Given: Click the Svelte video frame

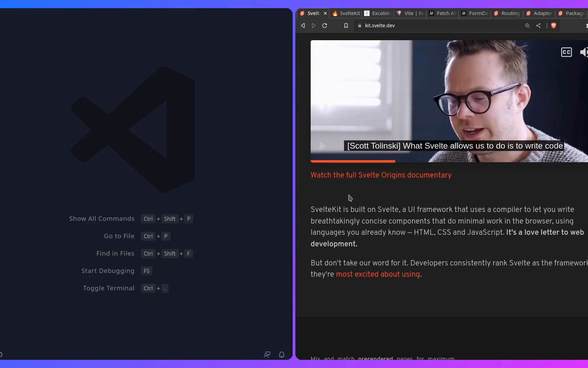Looking at the screenshot, I should point(449,101).
